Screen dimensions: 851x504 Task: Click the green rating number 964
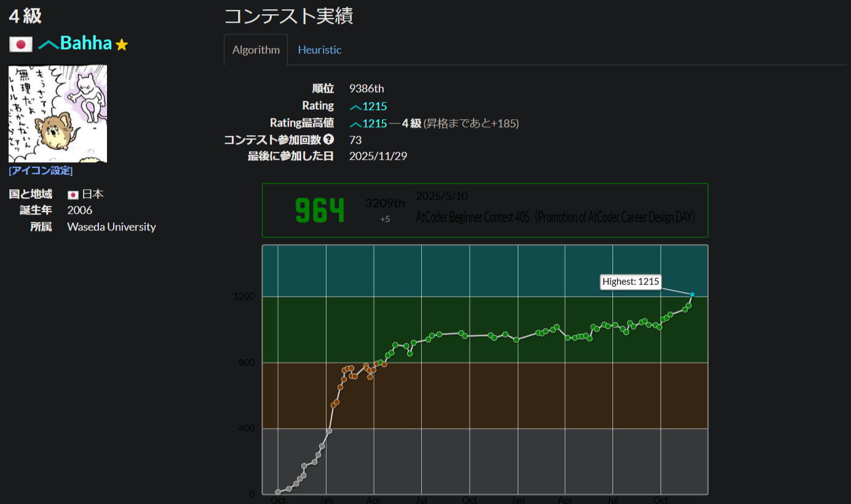[320, 209]
